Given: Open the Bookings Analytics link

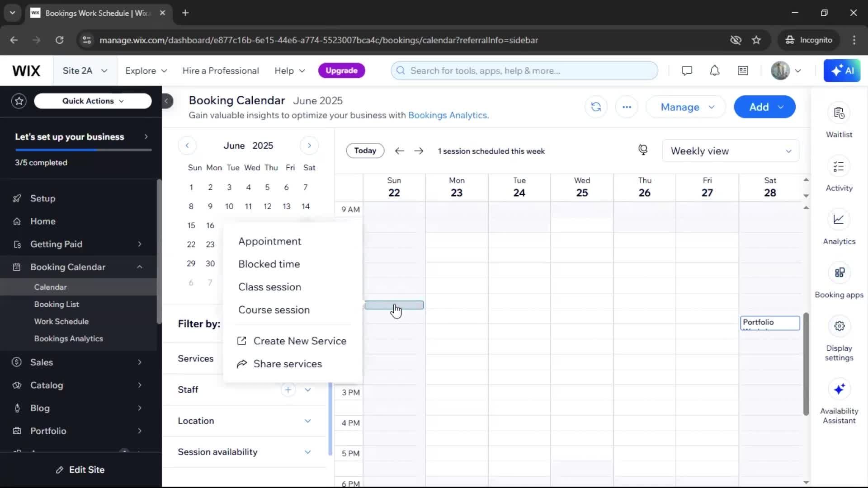Looking at the screenshot, I should (448, 115).
